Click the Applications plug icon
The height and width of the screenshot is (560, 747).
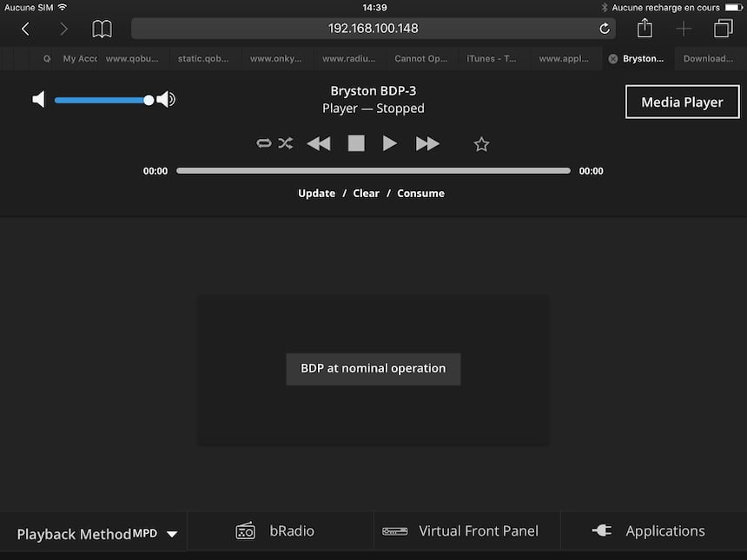[602, 530]
